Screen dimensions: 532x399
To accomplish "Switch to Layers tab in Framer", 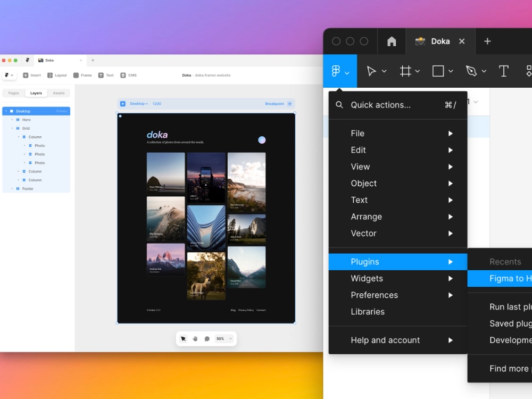I will pos(36,93).
